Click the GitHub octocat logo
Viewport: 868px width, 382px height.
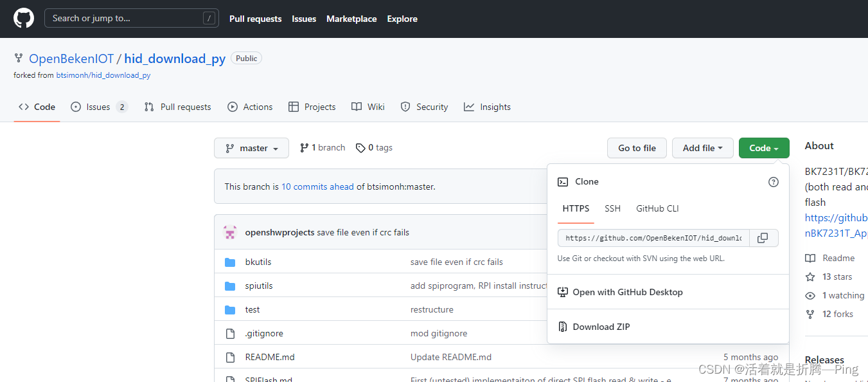24,18
